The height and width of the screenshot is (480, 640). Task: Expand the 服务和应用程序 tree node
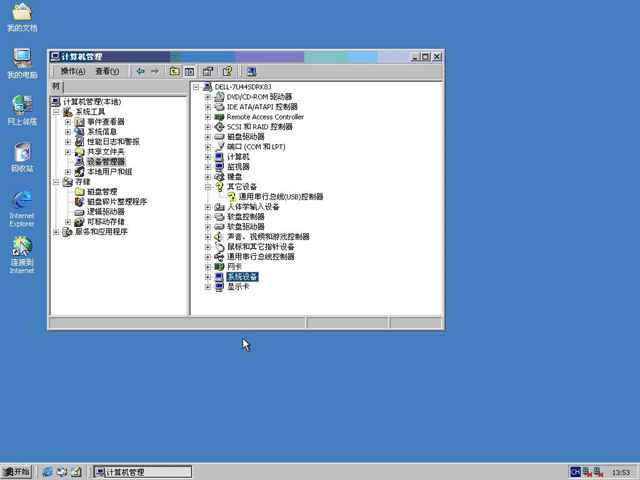(56, 232)
